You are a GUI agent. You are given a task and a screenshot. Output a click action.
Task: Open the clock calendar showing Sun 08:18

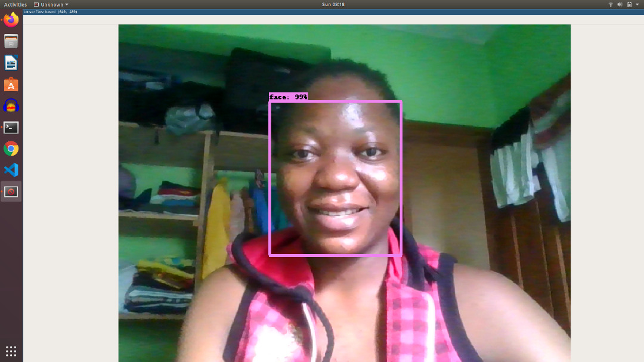pyautogui.click(x=333, y=5)
